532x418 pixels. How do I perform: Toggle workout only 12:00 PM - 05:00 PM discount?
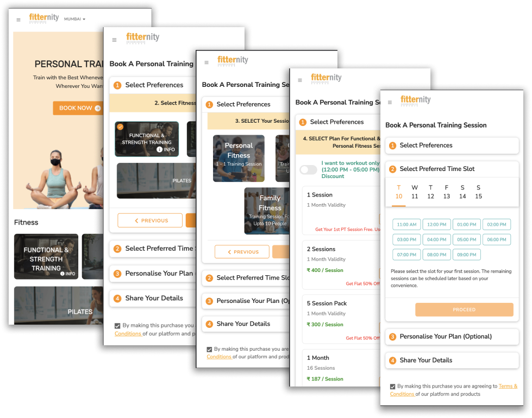coord(309,170)
